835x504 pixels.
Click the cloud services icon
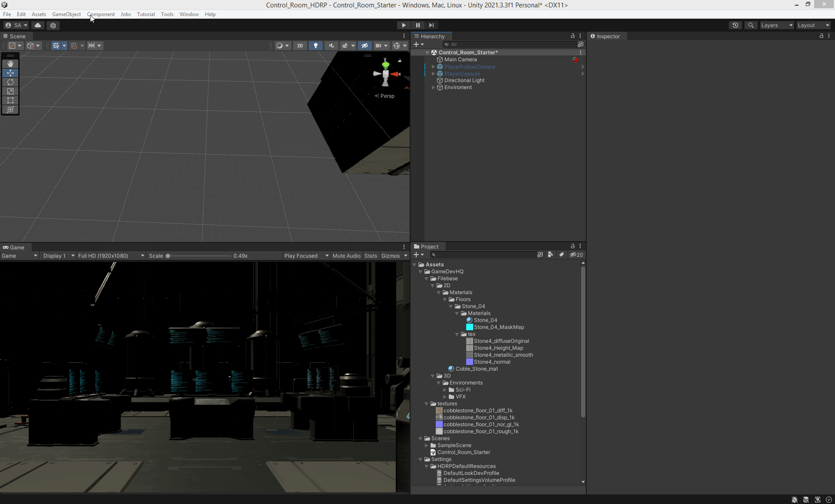(x=38, y=25)
